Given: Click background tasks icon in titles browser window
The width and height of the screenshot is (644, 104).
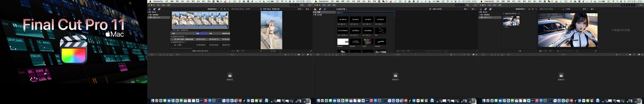Looking at the screenshot, I should tap(334, 5).
